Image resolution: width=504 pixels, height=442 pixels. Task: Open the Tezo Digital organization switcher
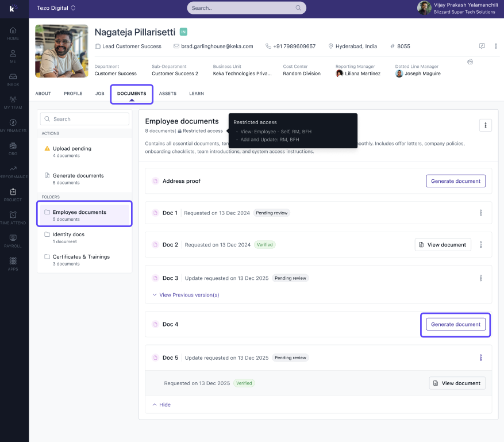(x=56, y=8)
